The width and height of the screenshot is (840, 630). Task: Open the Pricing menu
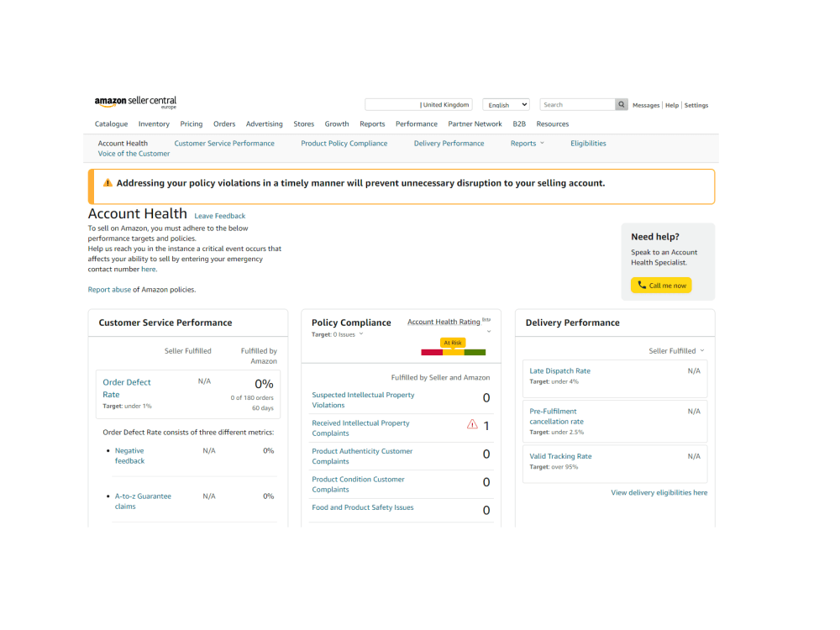(x=192, y=123)
